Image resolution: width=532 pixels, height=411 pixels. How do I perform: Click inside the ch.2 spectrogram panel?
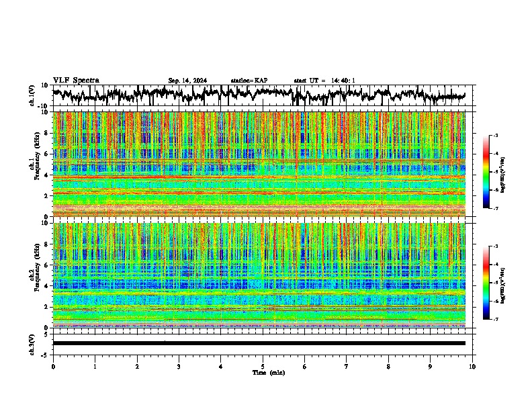[259, 275]
